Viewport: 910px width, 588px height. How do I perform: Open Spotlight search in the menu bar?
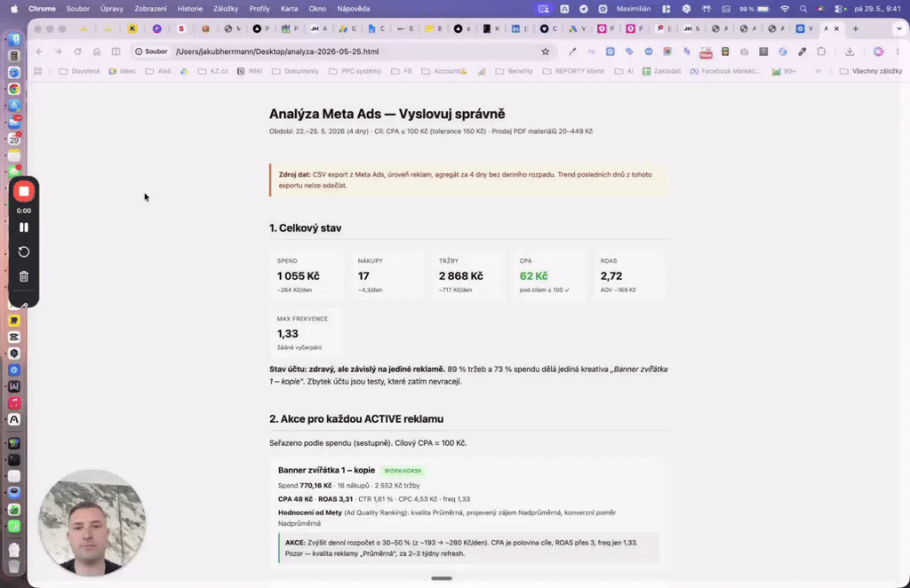coord(803,9)
